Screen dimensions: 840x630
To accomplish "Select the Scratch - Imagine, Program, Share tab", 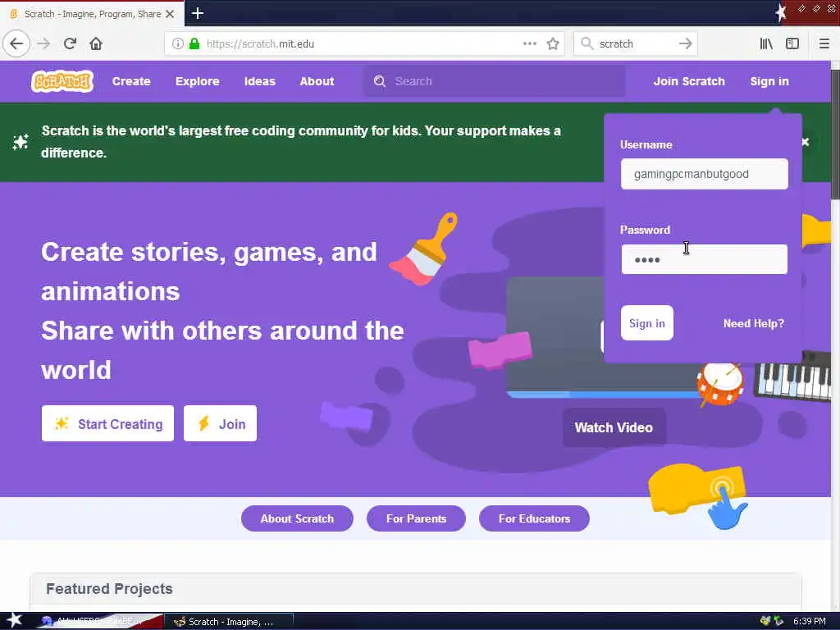I will coord(92,14).
